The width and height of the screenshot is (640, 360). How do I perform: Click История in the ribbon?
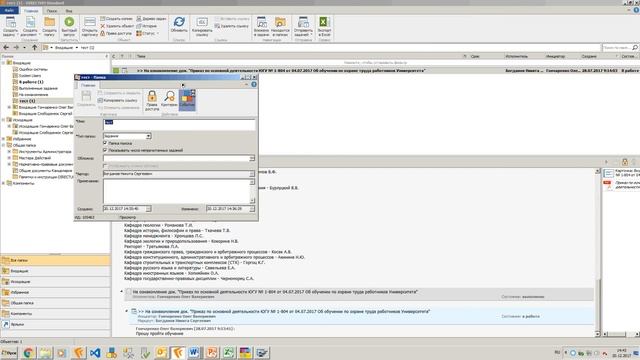[x=147, y=26]
